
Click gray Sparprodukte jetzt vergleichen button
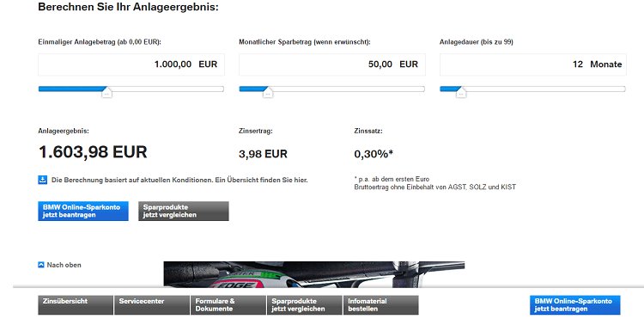(184, 211)
